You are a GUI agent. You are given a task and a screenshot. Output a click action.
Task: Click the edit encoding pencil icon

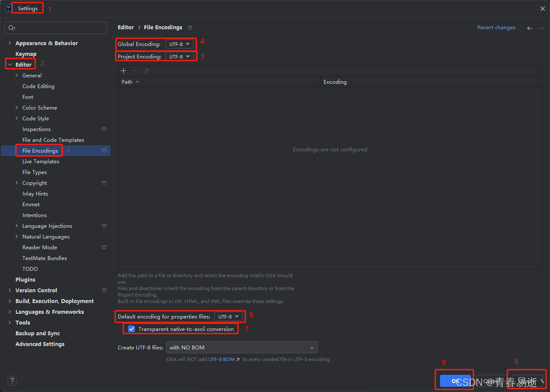(146, 70)
